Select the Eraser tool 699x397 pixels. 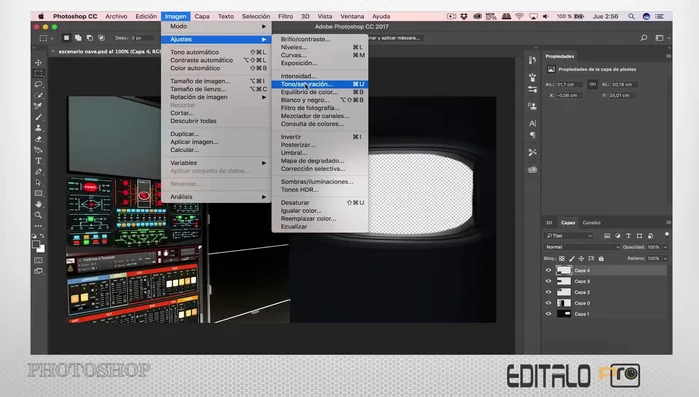(x=38, y=139)
